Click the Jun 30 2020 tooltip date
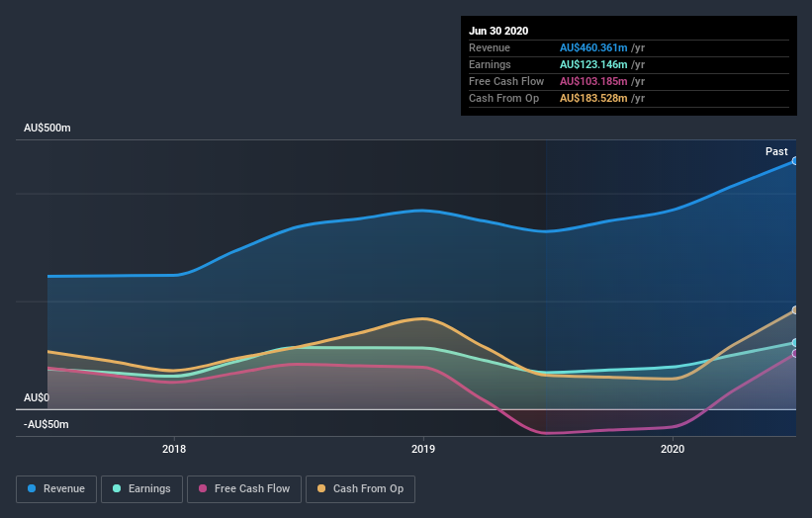Viewport: 812px width, 518px height. pyautogui.click(x=498, y=31)
